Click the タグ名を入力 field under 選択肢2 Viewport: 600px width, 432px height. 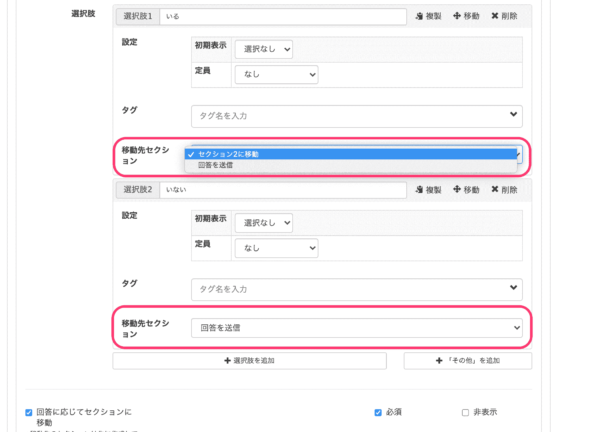click(x=348, y=289)
